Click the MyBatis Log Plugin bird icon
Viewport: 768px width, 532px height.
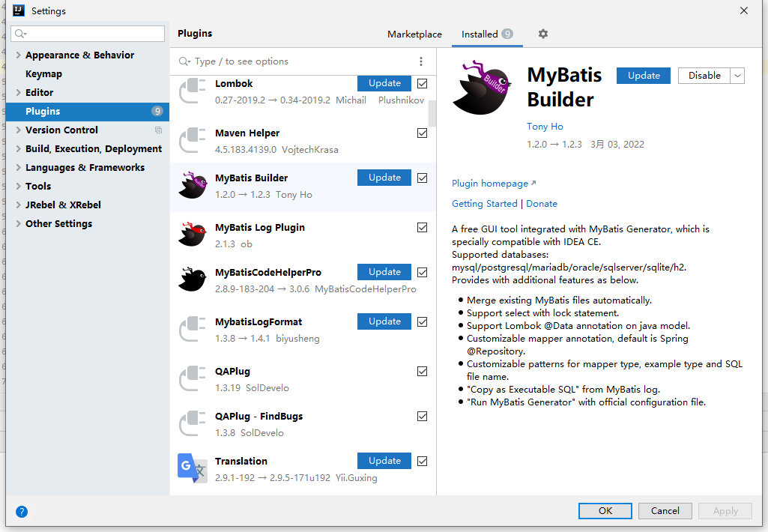coord(193,235)
